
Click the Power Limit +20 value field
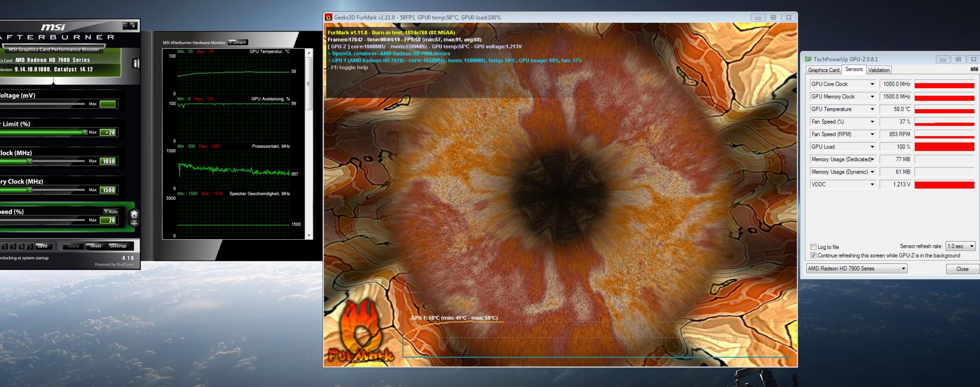[x=108, y=132]
